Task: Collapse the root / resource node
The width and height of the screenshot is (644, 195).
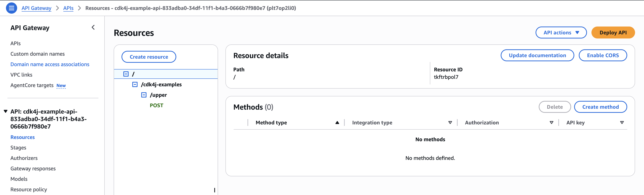Action: click(x=126, y=74)
